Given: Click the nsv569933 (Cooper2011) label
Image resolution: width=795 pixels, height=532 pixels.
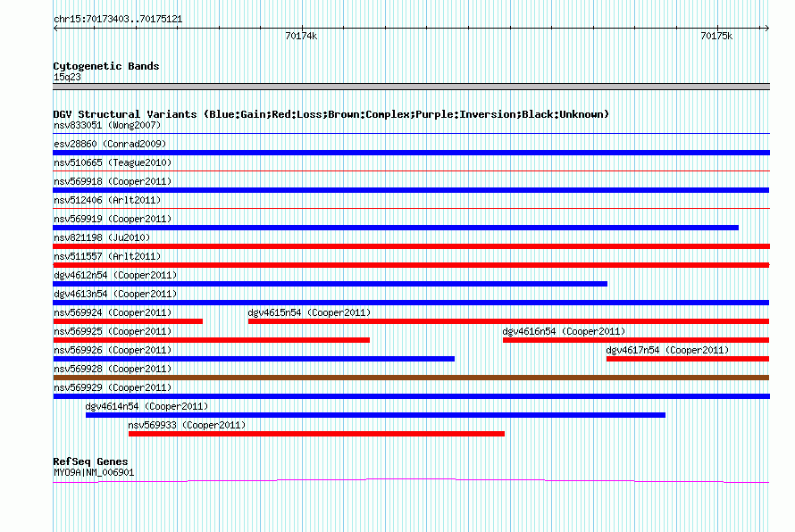Looking at the screenshot, I should pos(187,425).
